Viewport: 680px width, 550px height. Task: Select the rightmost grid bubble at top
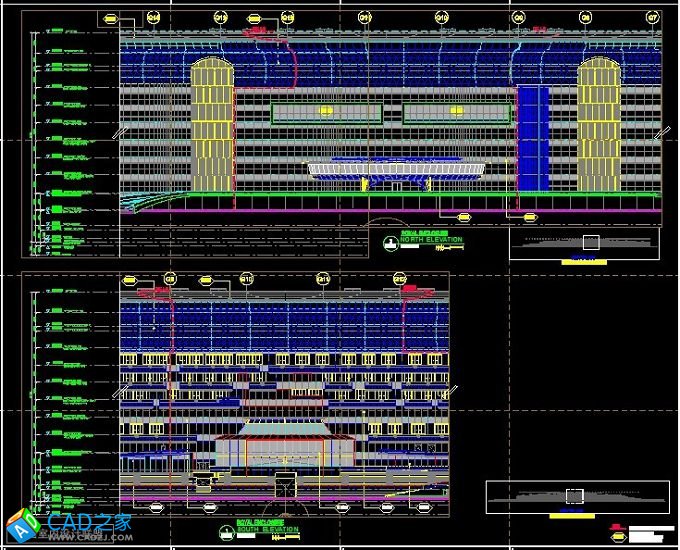point(652,17)
